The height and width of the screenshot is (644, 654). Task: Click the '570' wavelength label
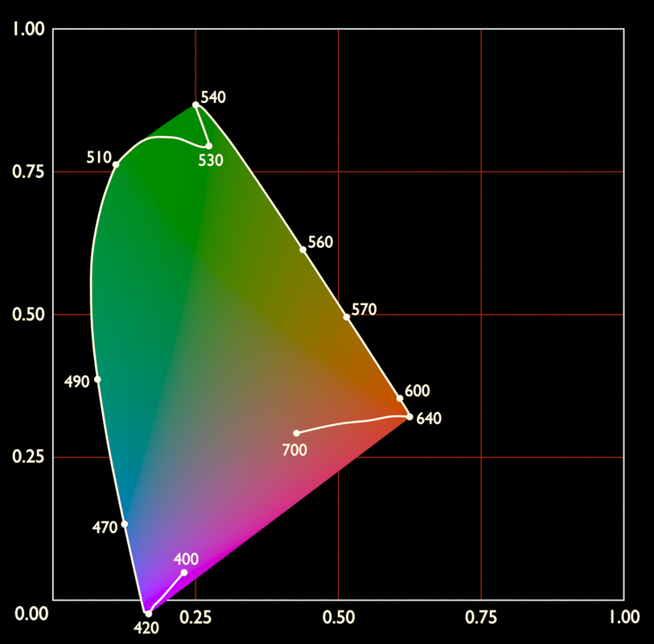[x=364, y=309]
